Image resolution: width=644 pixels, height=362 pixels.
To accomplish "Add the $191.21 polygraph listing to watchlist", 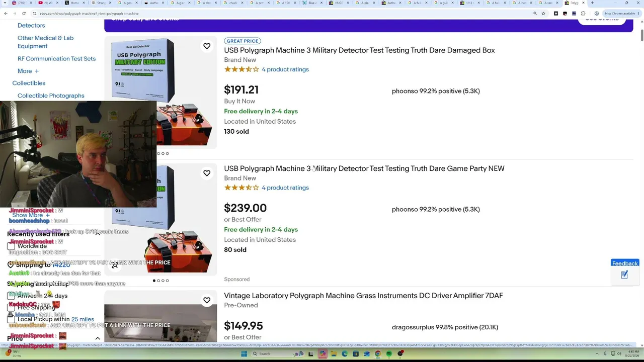I will point(207,46).
